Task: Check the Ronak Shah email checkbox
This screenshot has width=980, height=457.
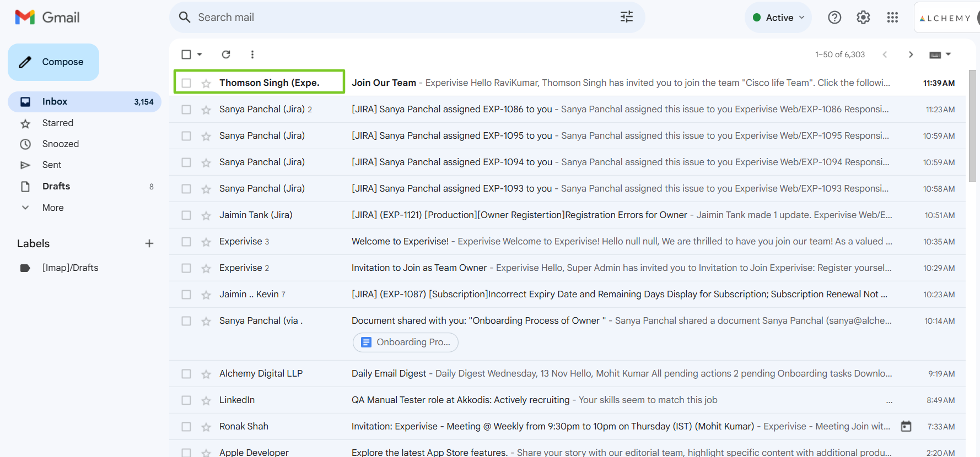Action: coord(186,427)
